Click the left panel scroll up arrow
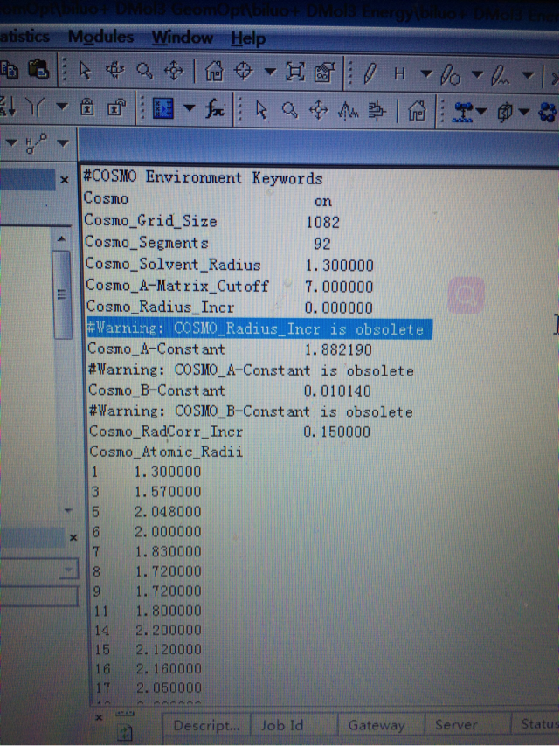The width and height of the screenshot is (560, 746). point(61,238)
